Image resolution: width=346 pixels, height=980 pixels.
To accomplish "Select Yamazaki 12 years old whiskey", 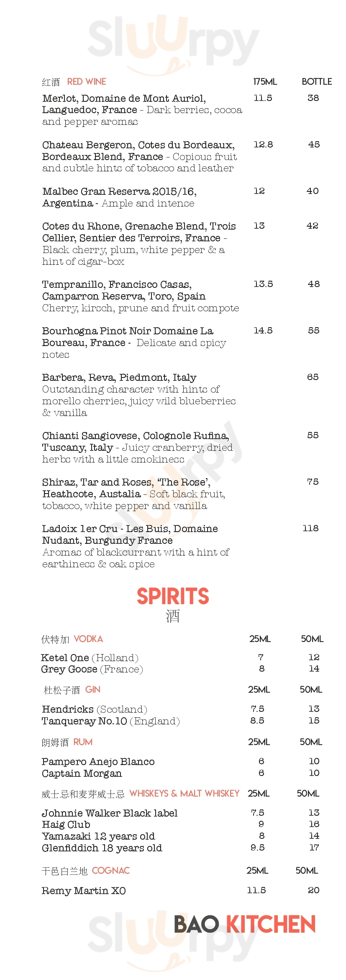I will [98, 836].
